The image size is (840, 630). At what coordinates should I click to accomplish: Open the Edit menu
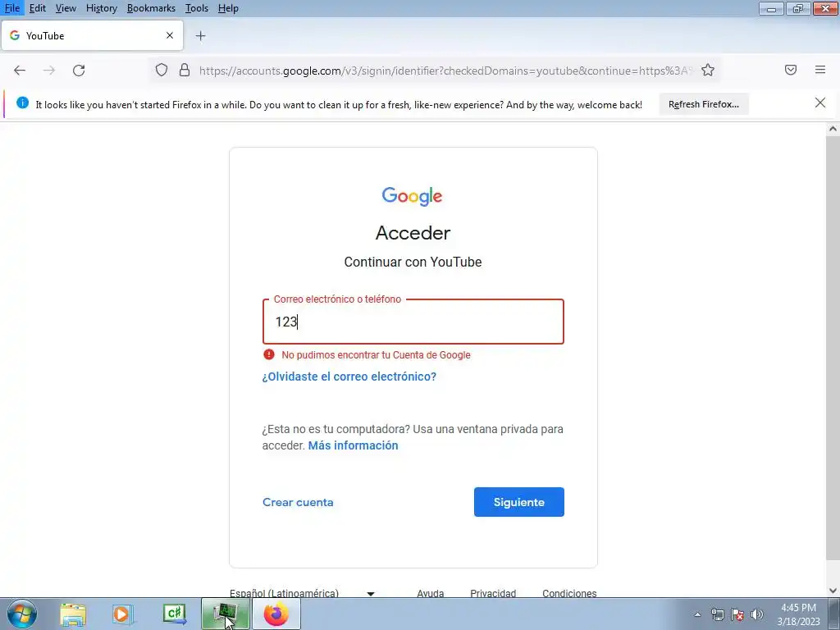(x=37, y=8)
